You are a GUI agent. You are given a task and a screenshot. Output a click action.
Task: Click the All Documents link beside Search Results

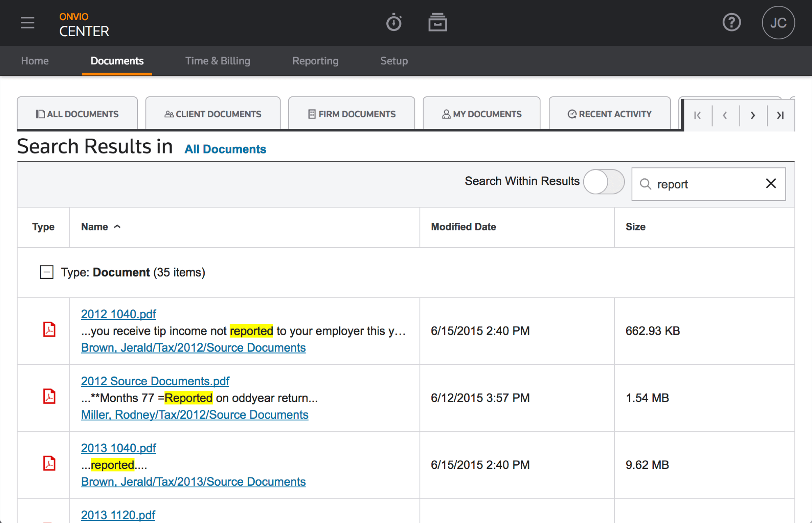225,149
